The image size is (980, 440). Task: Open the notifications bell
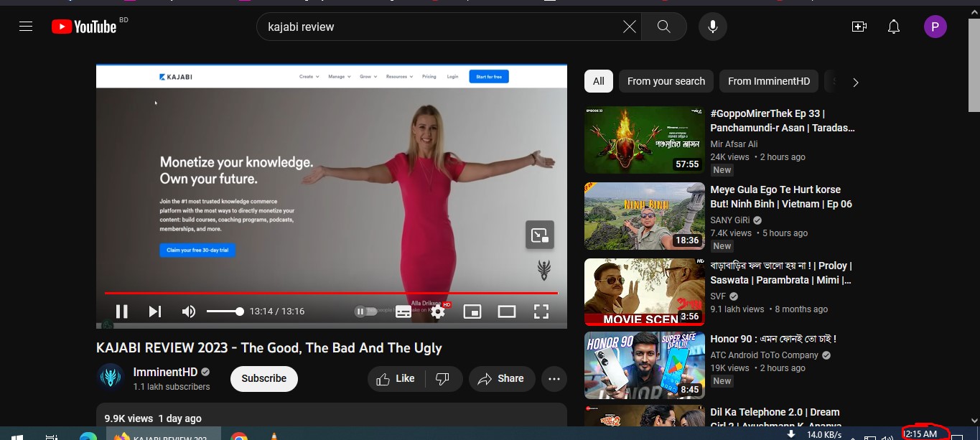tap(894, 27)
